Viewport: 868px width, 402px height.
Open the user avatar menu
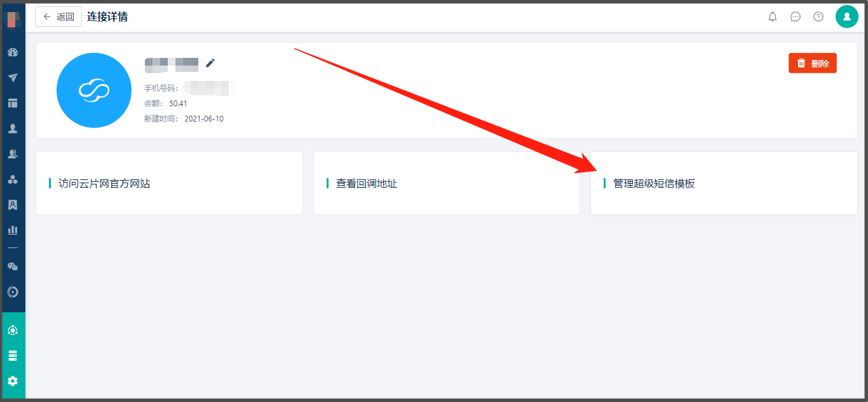pos(847,17)
